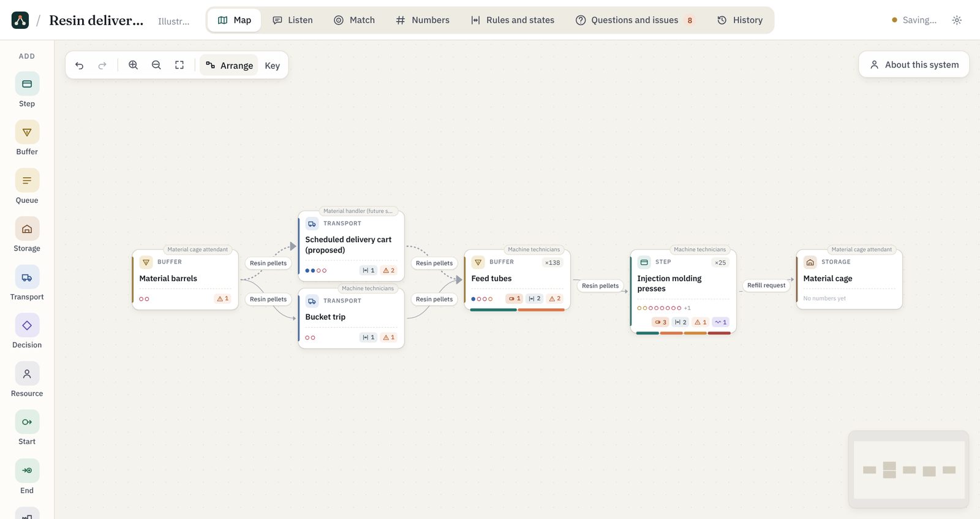The width and height of the screenshot is (980, 519).
Task: Open the app logo home
Action: click(20, 20)
